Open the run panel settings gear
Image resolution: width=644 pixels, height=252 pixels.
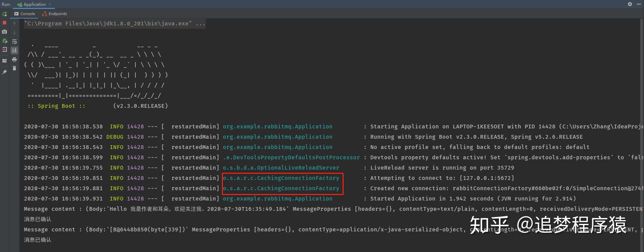(x=630, y=4)
